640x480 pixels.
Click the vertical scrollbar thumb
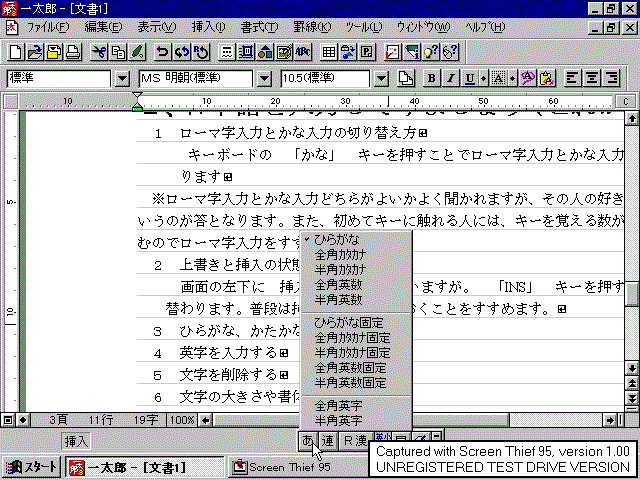coord(632,294)
